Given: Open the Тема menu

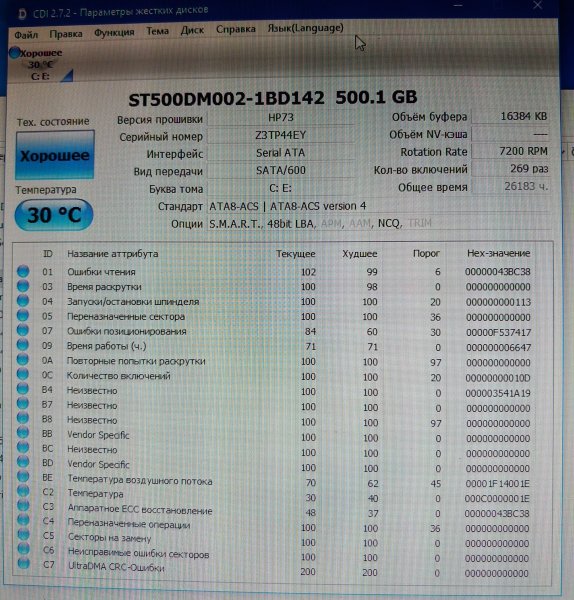Looking at the screenshot, I should pos(157,31).
